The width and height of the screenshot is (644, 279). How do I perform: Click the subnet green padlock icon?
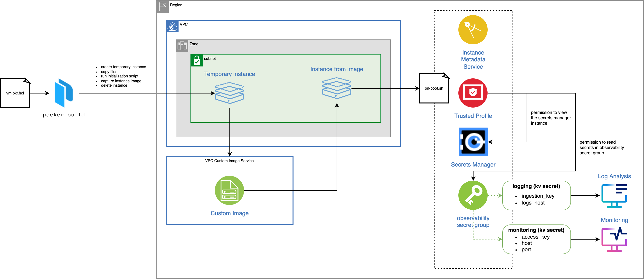pos(197,60)
